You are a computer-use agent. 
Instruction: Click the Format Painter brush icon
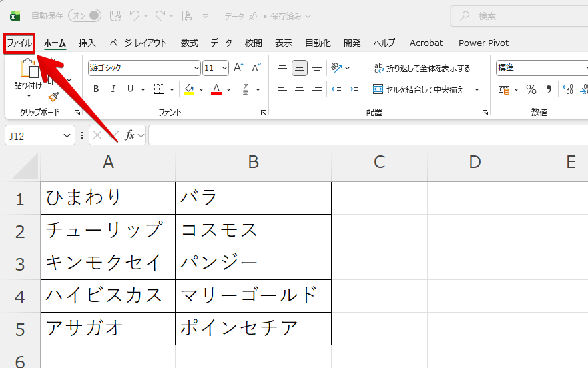[54, 97]
